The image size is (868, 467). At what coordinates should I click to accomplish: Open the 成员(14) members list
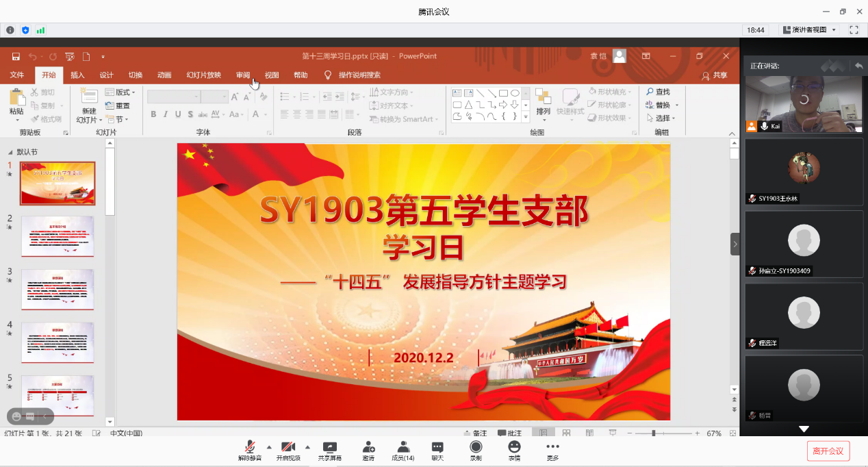click(x=403, y=450)
